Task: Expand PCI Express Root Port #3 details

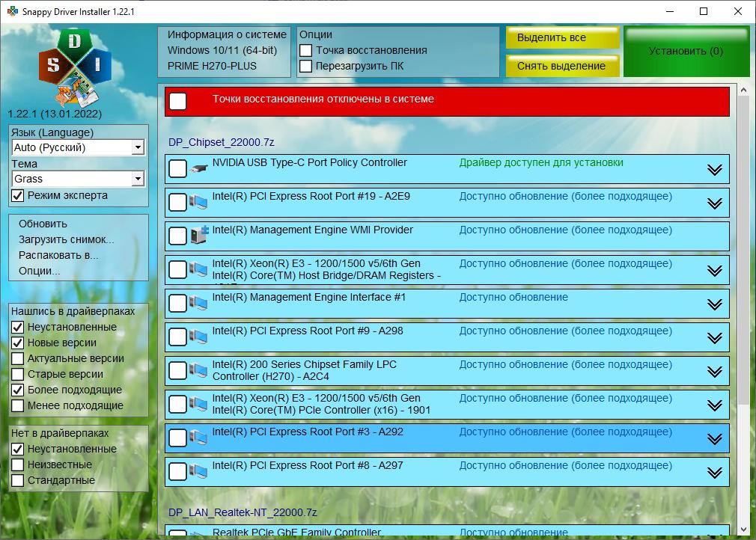Action: (x=715, y=439)
